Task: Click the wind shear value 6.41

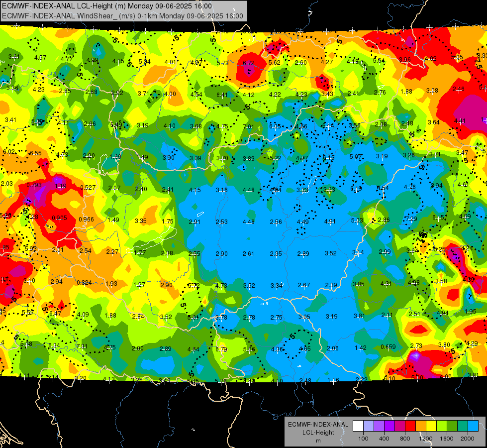Action: (222, 95)
